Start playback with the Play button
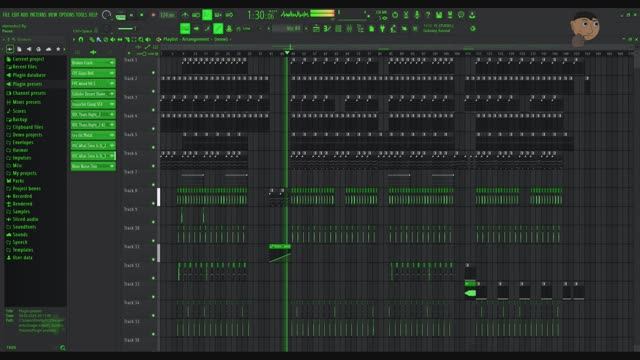The width and height of the screenshot is (640, 360). pos(131,15)
